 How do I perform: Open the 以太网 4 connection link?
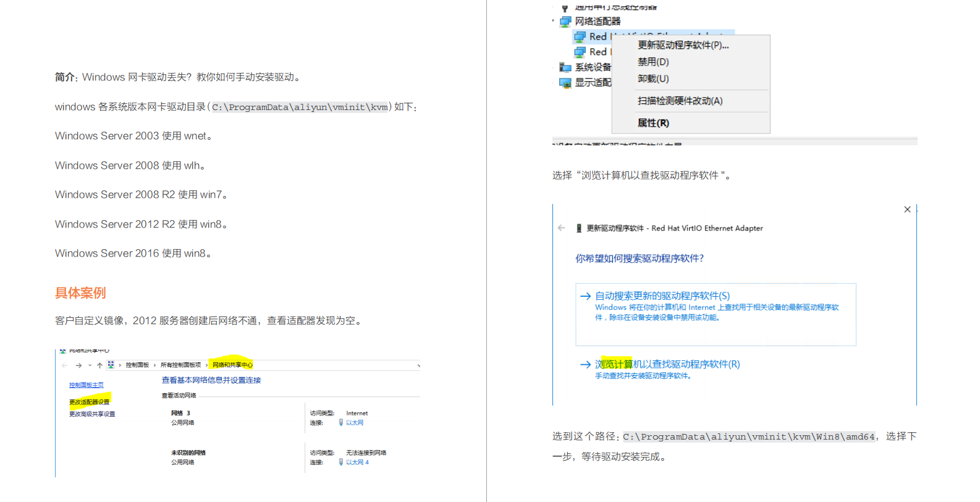click(357, 462)
